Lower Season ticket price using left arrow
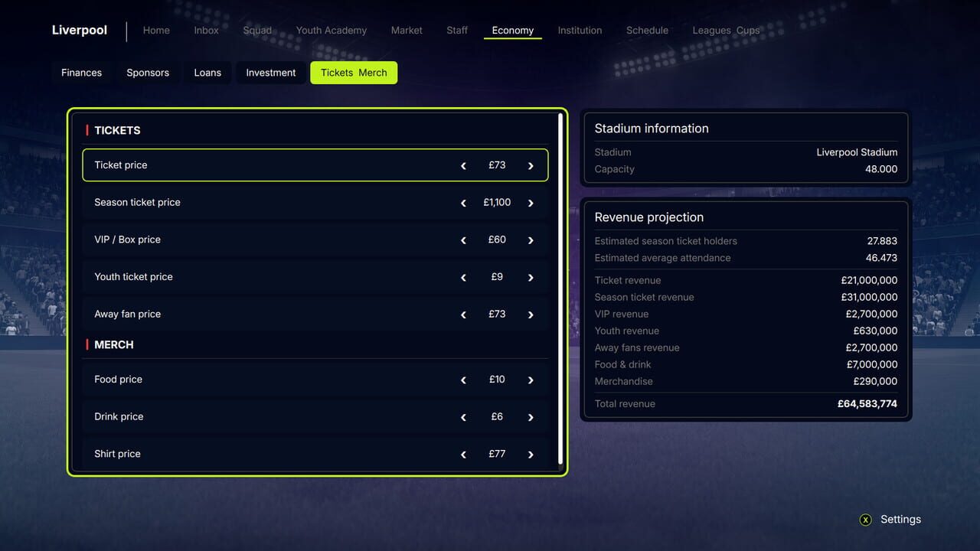Viewport: 980px width, 551px height. (x=463, y=203)
